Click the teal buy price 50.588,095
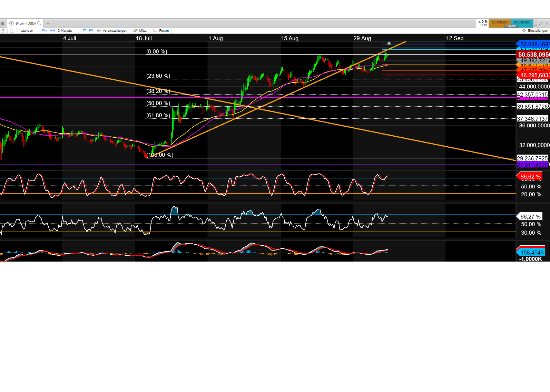This screenshot has width=550, height=392. tap(522, 22)
